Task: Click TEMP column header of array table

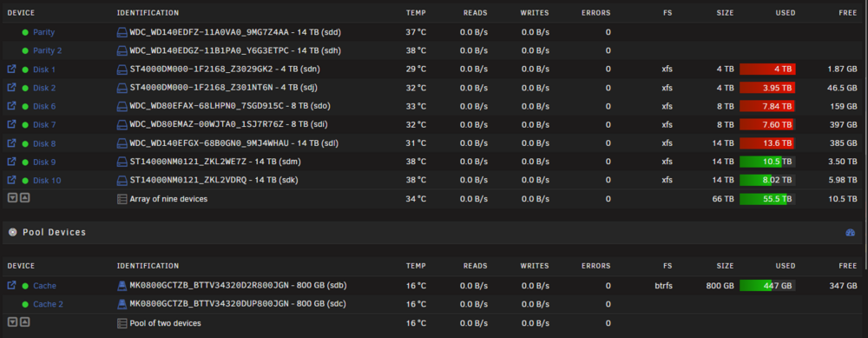Action: [416, 13]
